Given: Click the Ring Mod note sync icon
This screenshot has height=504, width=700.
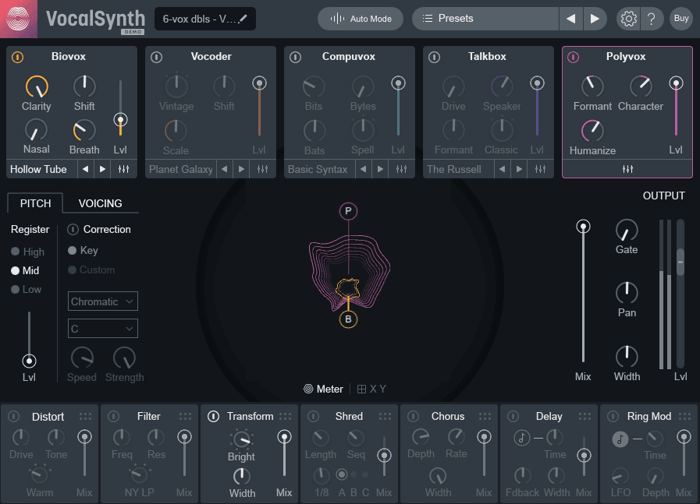Looking at the screenshot, I should 620,439.
